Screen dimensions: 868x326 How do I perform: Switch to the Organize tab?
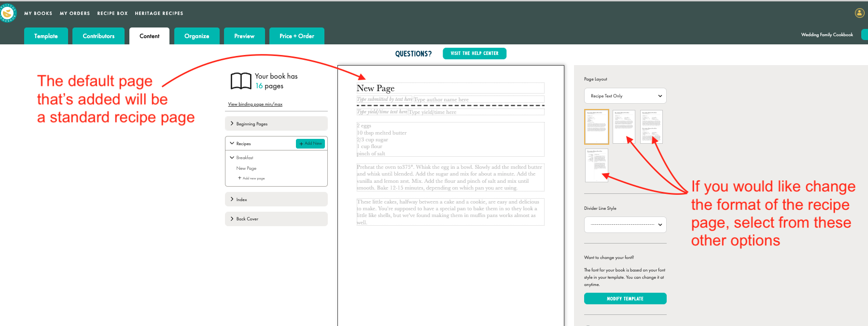coord(196,36)
